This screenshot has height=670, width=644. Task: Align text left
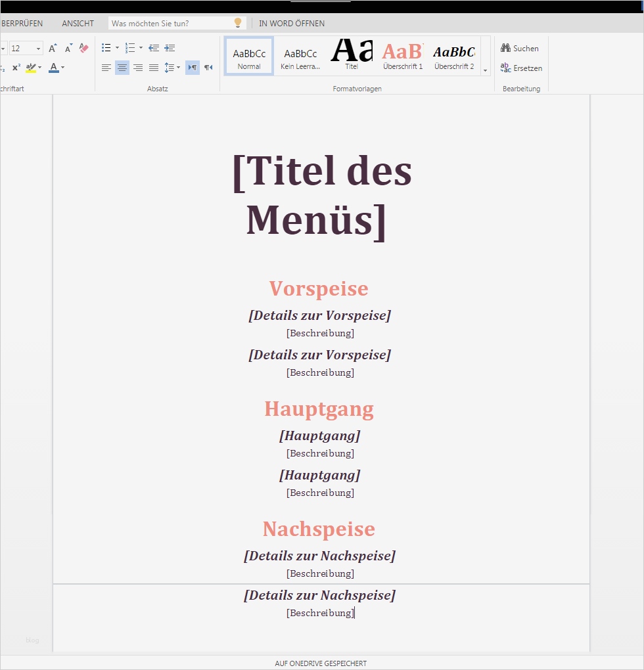106,68
